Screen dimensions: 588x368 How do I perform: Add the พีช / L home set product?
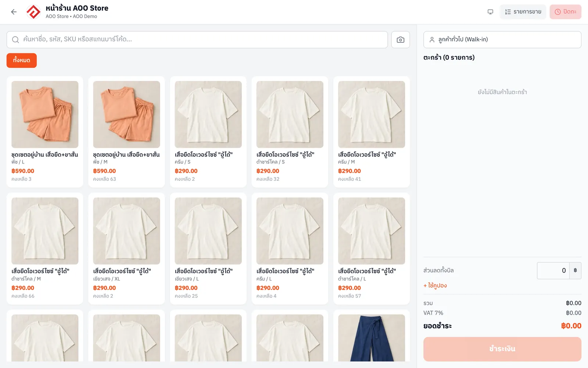[x=45, y=132]
